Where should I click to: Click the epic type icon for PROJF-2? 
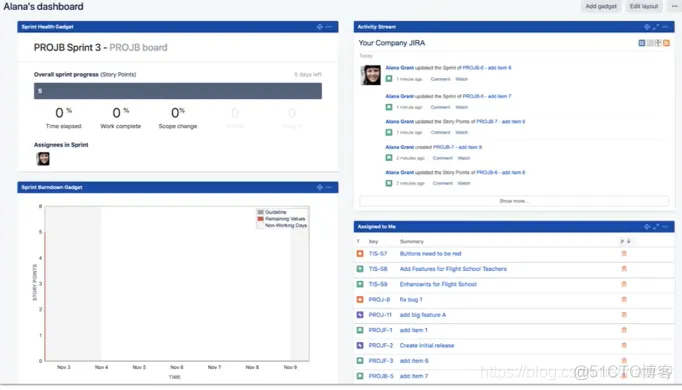(360, 345)
